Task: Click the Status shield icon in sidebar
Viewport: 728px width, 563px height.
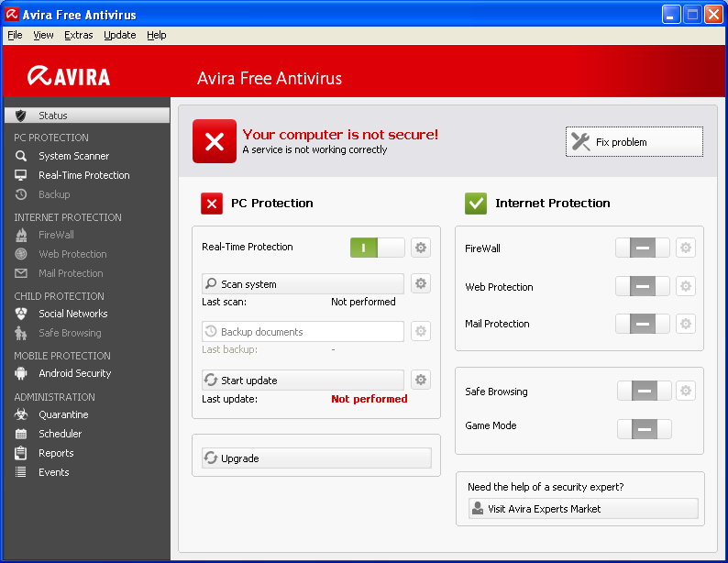Action: tap(21, 116)
